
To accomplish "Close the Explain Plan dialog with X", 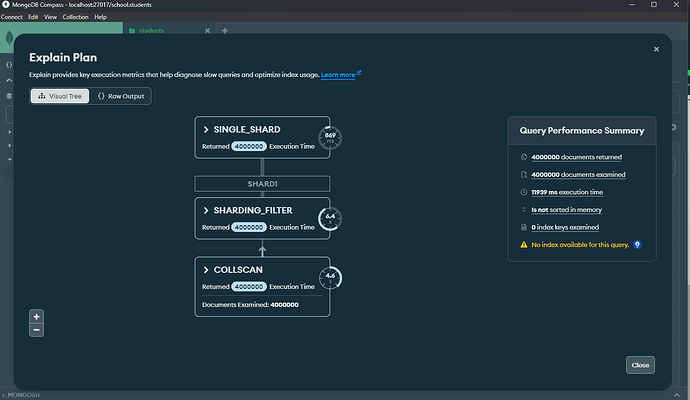I will tap(656, 49).
